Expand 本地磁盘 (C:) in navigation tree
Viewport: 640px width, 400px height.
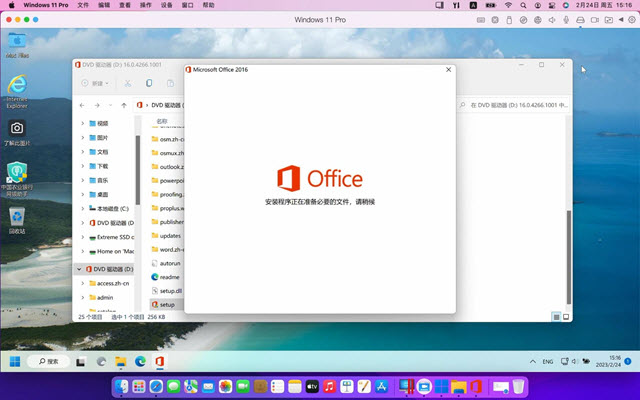pyautogui.click(x=82, y=209)
